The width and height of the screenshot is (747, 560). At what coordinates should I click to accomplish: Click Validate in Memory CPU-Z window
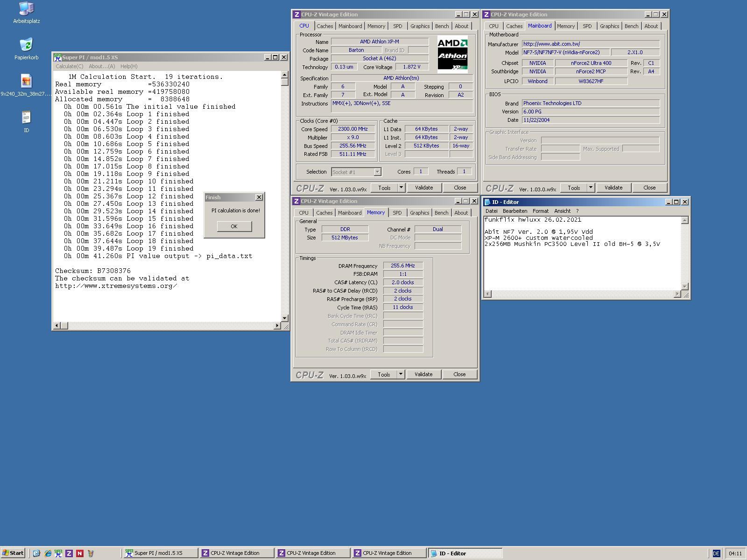coord(423,374)
